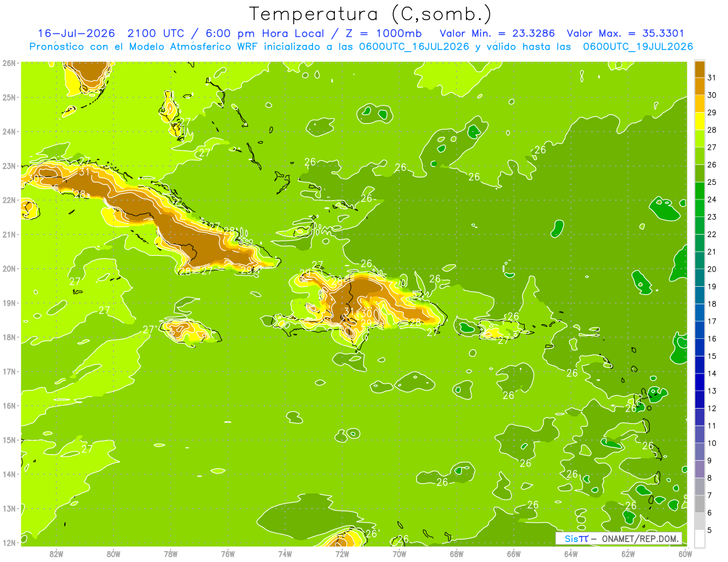Click the 82W longitude axis label
The height and width of the screenshot is (562, 728).
(56, 554)
